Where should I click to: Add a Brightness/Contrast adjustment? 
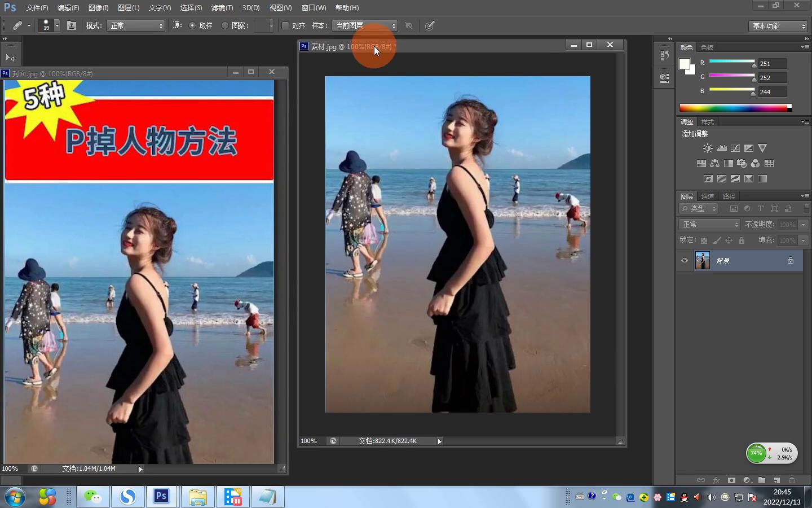pyautogui.click(x=708, y=148)
